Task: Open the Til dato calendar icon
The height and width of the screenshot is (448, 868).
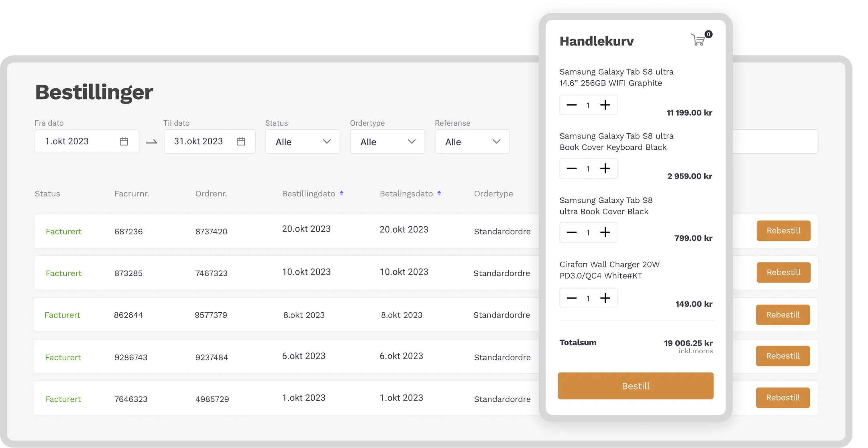Action: coord(241,141)
